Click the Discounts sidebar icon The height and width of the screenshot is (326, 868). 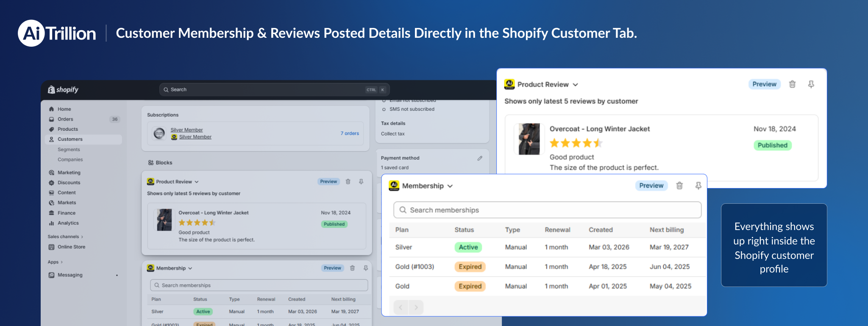click(x=51, y=183)
